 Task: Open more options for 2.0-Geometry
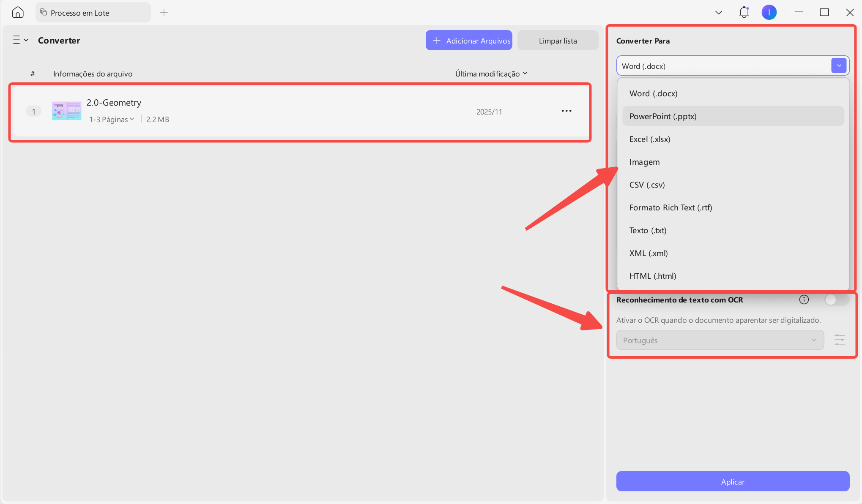click(566, 111)
